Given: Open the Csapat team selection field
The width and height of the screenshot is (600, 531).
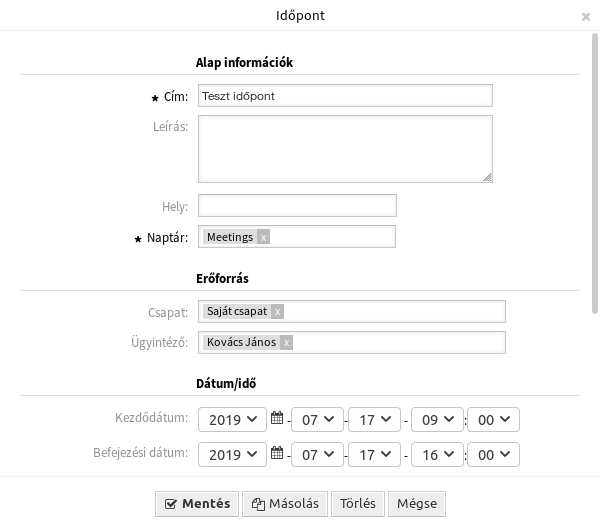Looking at the screenshot, I should 352,311.
